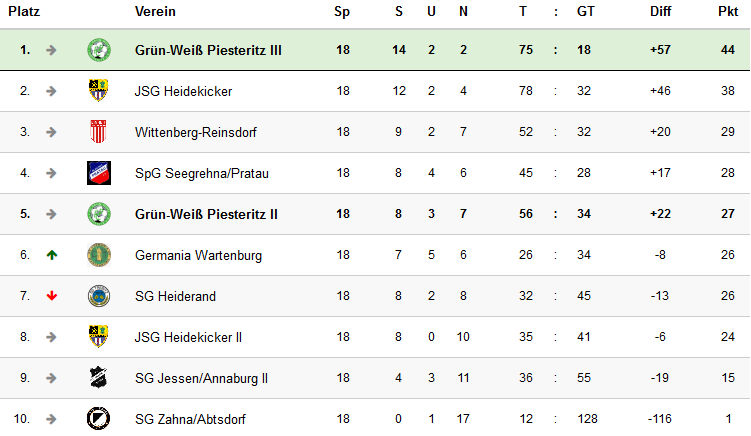The width and height of the screenshot is (751, 436).
Task: Click the red down arrow for SG Heiderand
Action: tap(52, 296)
